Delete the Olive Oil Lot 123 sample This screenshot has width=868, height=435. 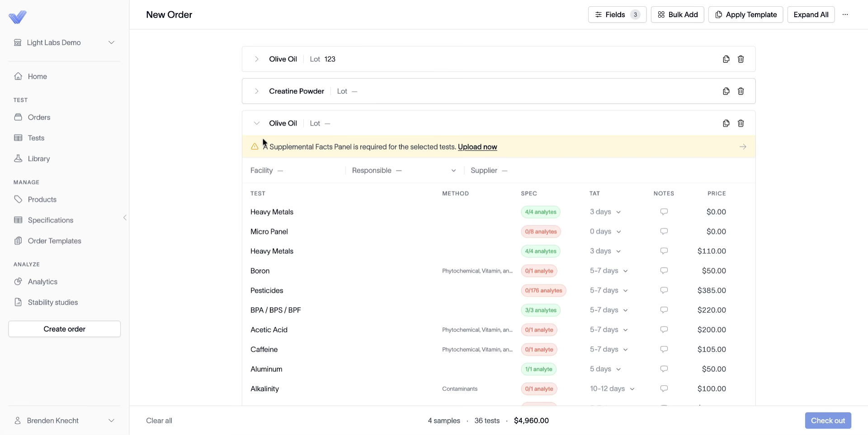741,59
